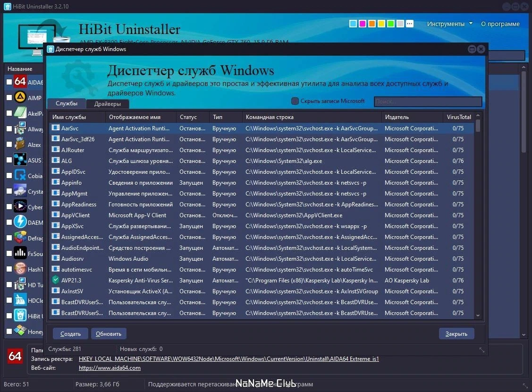Screen dimensions: 532x392
Task: Select the orange theme color swatch
Action: click(x=372, y=24)
